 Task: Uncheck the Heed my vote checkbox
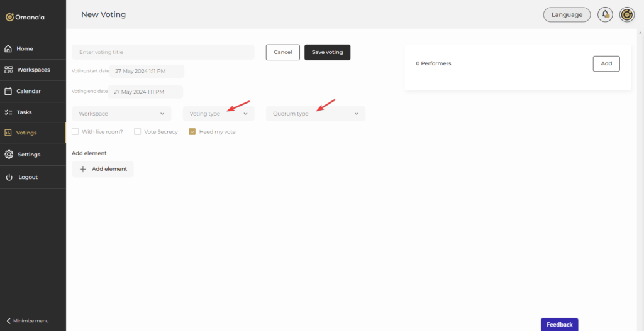192,132
